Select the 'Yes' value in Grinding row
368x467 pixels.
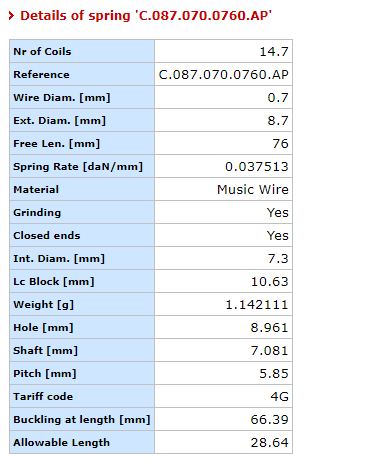click(x=277, y=213)
